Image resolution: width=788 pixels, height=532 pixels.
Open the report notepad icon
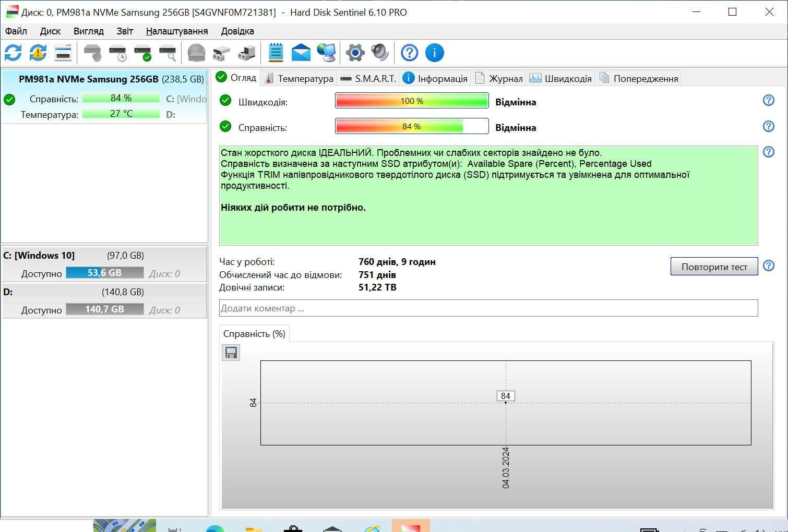pos(276,53)
